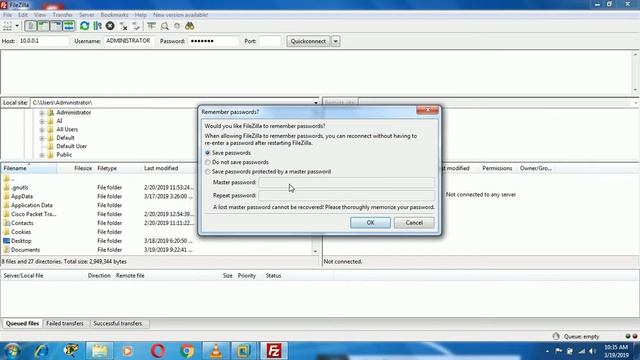
Task: Open the Edit menu
Action: [x=23, y=15]
